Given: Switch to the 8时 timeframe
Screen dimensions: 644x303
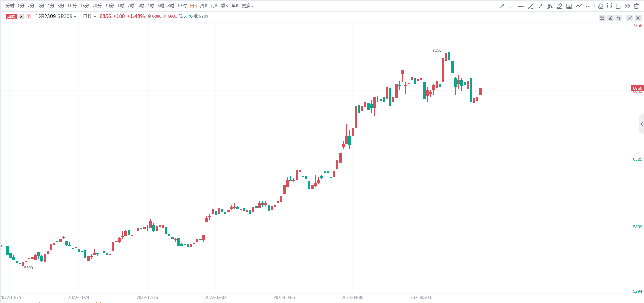Looking at the screenshot, I should coord(171,6).
